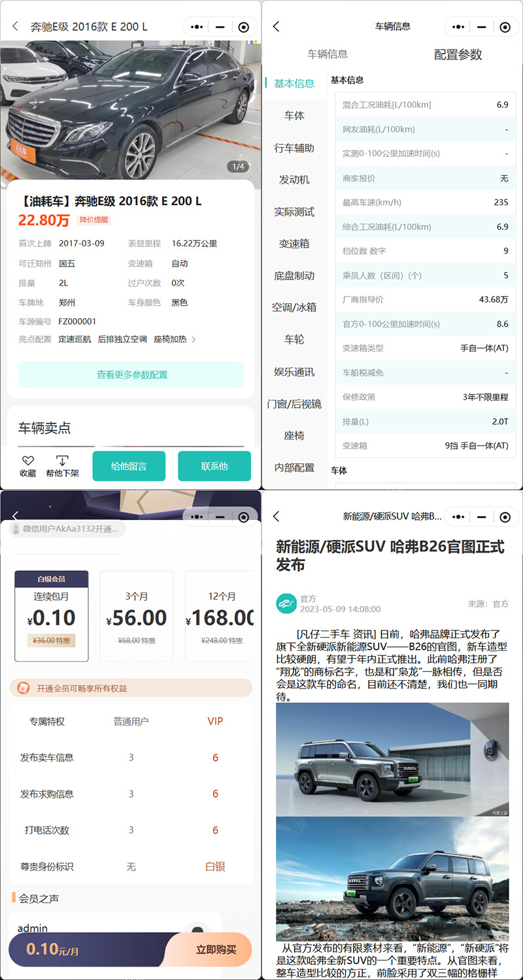Go back from the membership purchase page

(x=15, y=516)
